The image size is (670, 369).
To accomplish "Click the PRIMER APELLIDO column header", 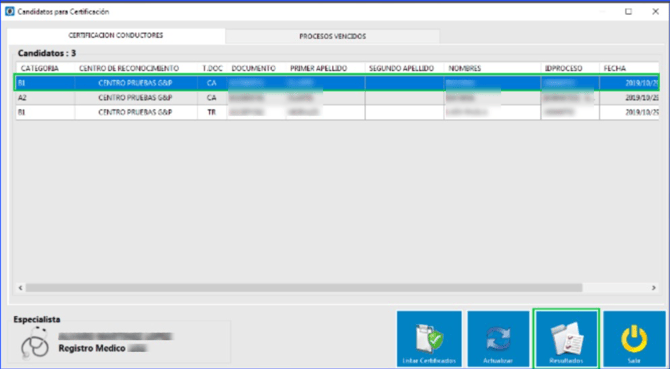I will pyautogui.click(x=325, y=68).
